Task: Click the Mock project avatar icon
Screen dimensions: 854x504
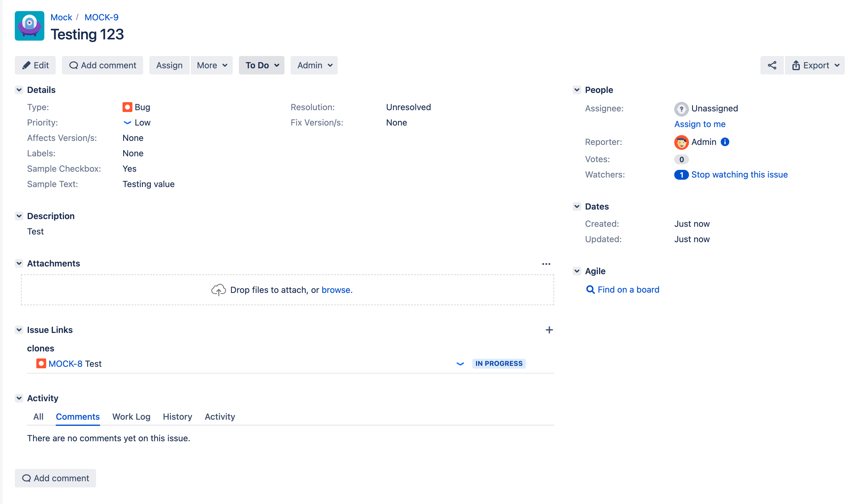Action: click(30, 26)
